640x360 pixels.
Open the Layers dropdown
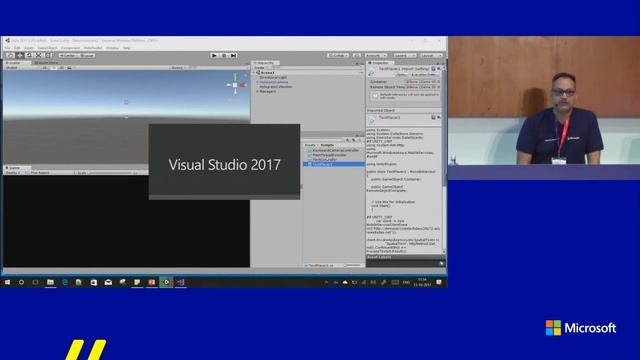click(404, 55)
